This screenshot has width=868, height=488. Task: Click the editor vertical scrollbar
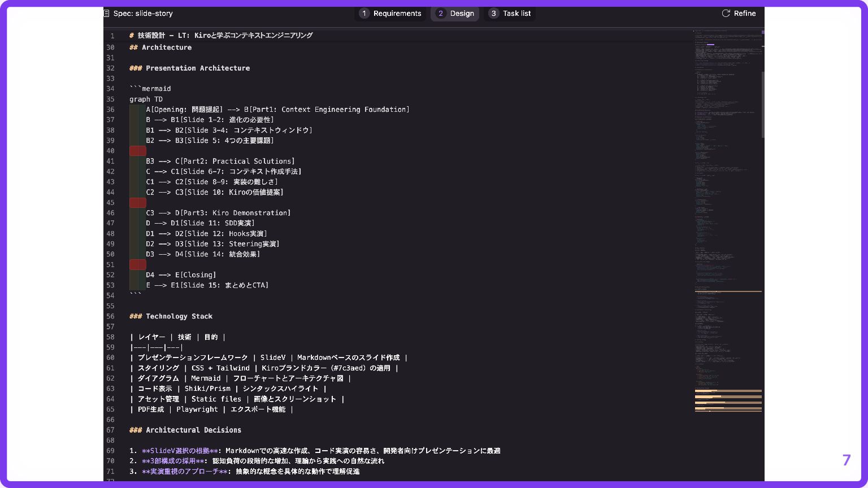(x=763, y=105)
